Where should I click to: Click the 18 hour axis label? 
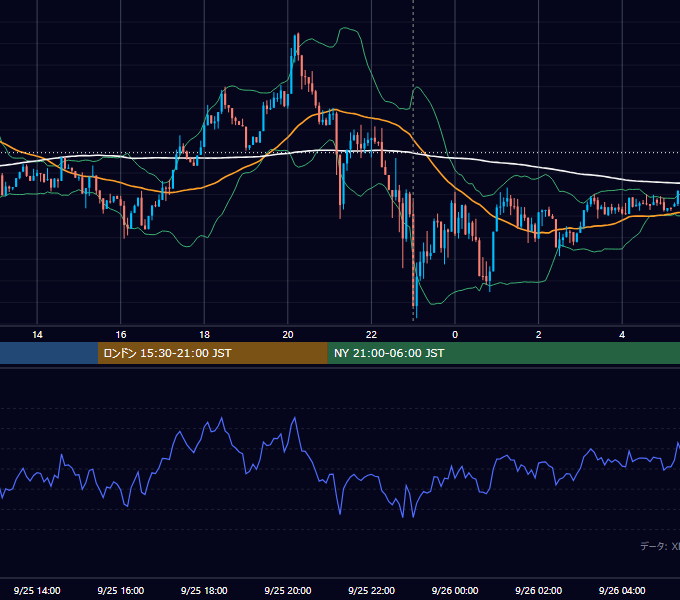(x=204, y=335)
